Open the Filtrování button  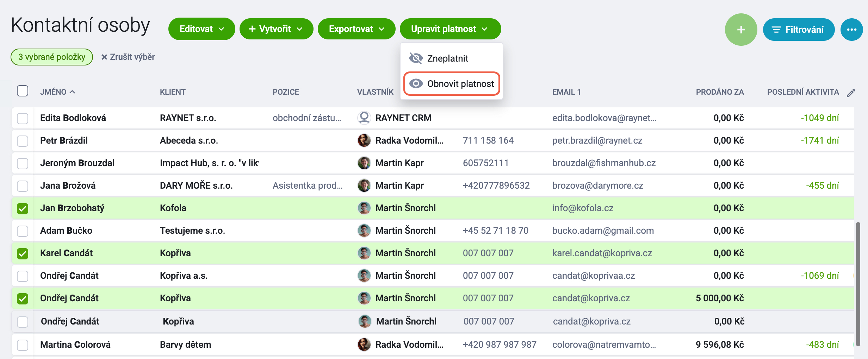pyautogui.click(x=799, y=30)
